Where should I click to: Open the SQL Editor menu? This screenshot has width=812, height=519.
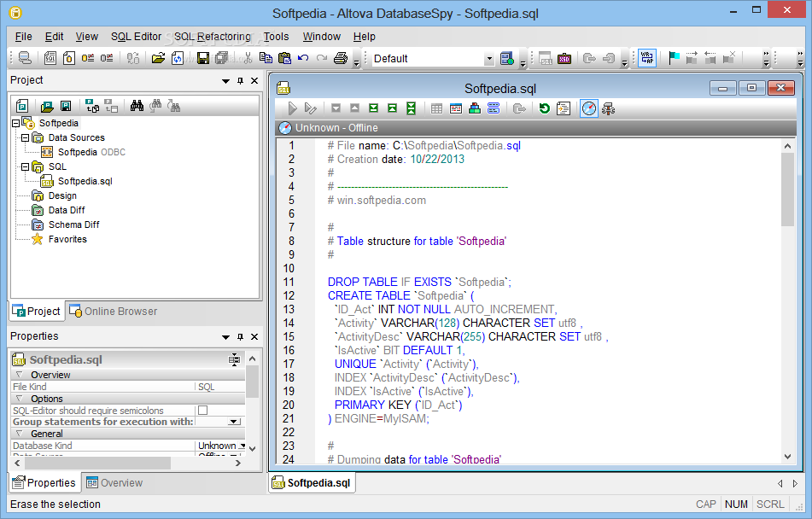click(x=137, y=37)
